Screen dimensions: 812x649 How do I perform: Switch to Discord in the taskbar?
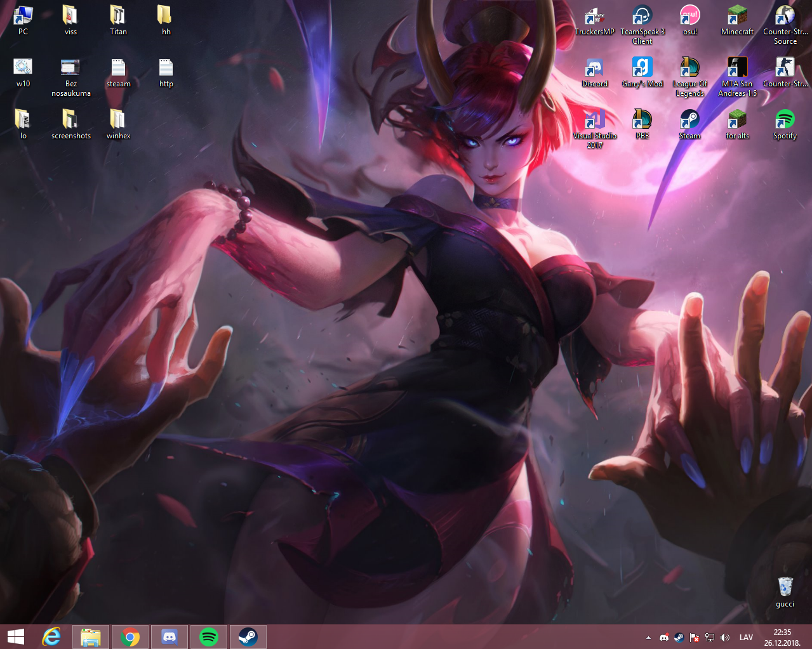(x=170, y=637)
